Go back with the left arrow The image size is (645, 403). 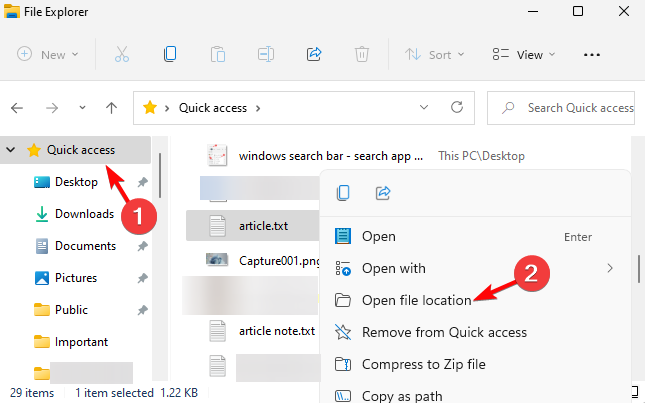click(x=17, y=108)
